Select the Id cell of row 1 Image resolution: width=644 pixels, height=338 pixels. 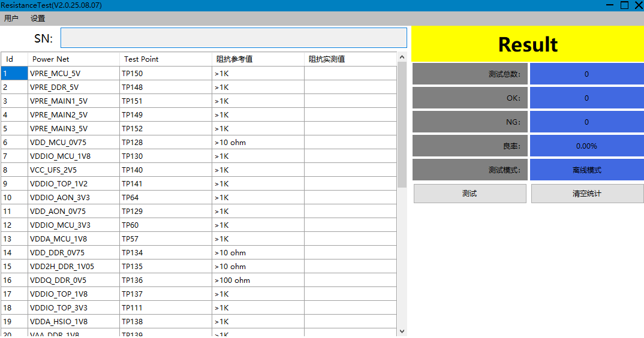[x=14, y=74]
